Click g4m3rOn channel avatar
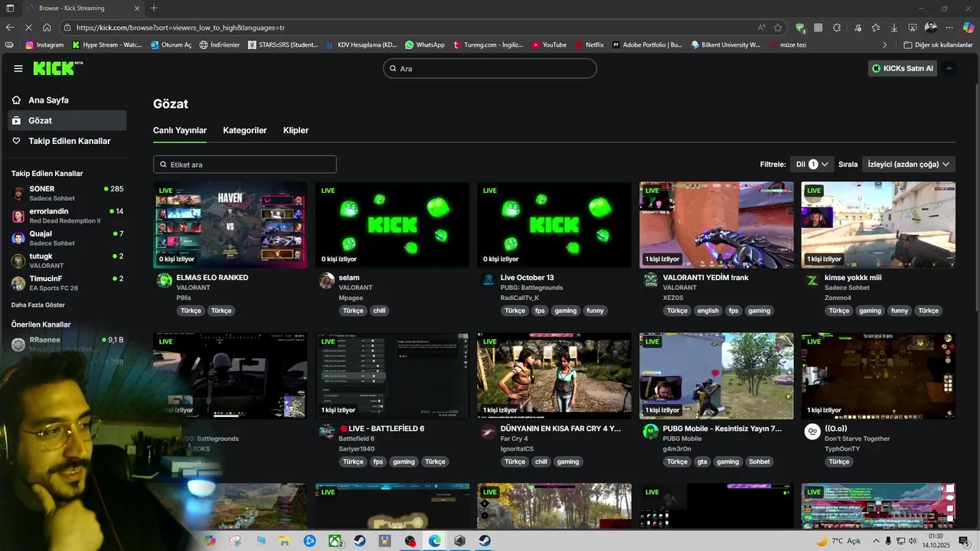Screen dimensions: 980x551 coord(651,432)
